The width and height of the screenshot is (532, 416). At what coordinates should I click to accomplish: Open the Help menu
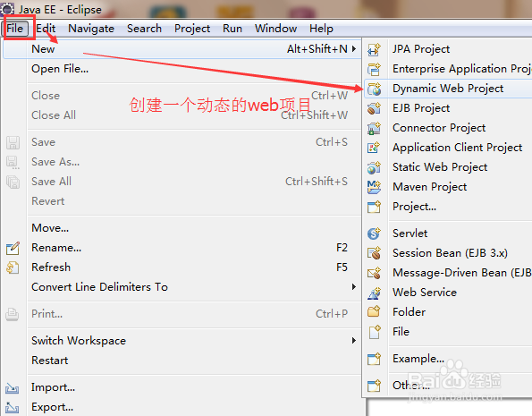click(321, 29)
